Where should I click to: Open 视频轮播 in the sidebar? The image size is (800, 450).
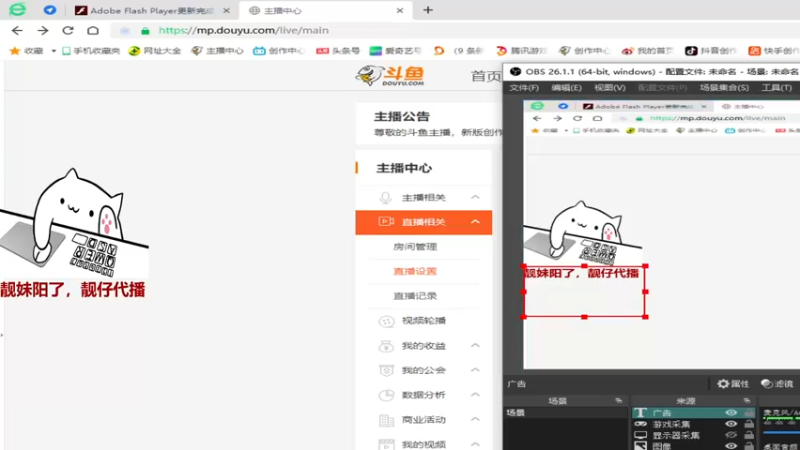pyautogui.click(x=423, y=320)
